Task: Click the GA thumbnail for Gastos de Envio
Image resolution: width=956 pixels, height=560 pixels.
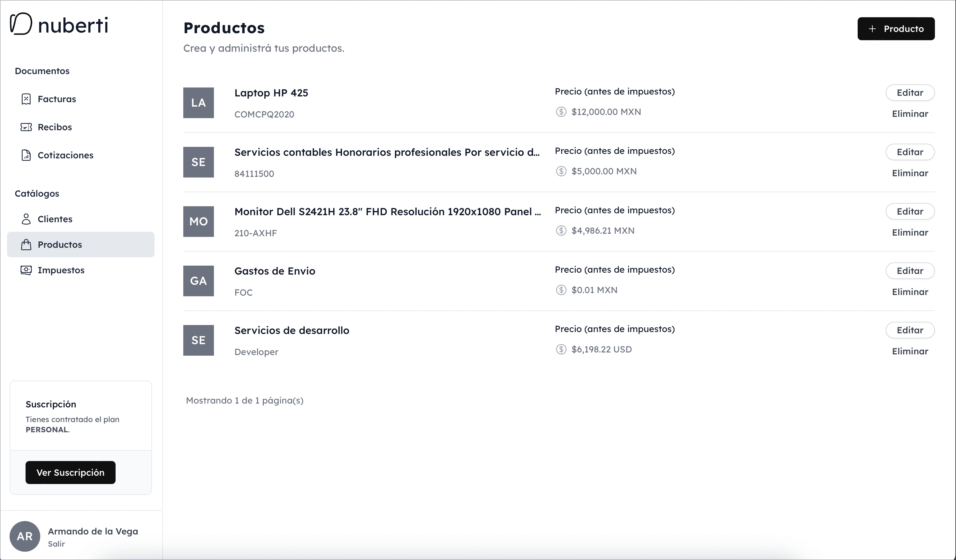Action: 198,281
